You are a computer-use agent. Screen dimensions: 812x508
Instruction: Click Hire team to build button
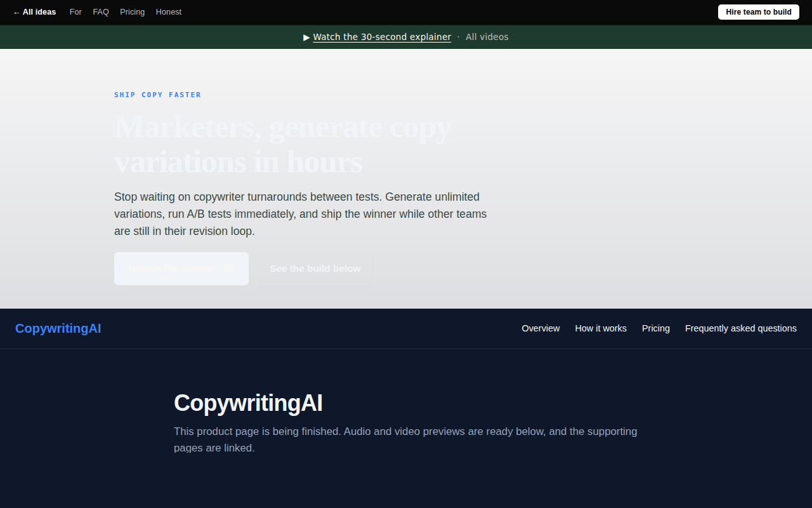point(758,12)
